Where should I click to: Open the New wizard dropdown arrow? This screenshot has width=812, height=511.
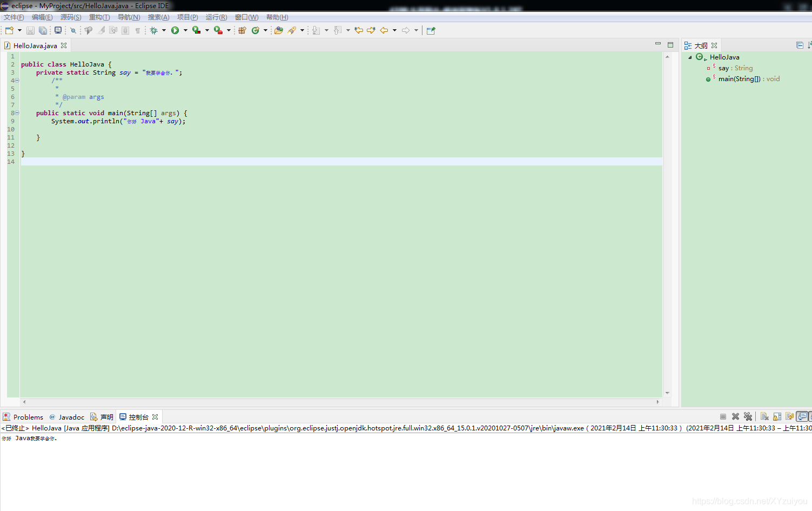(19, 30)
